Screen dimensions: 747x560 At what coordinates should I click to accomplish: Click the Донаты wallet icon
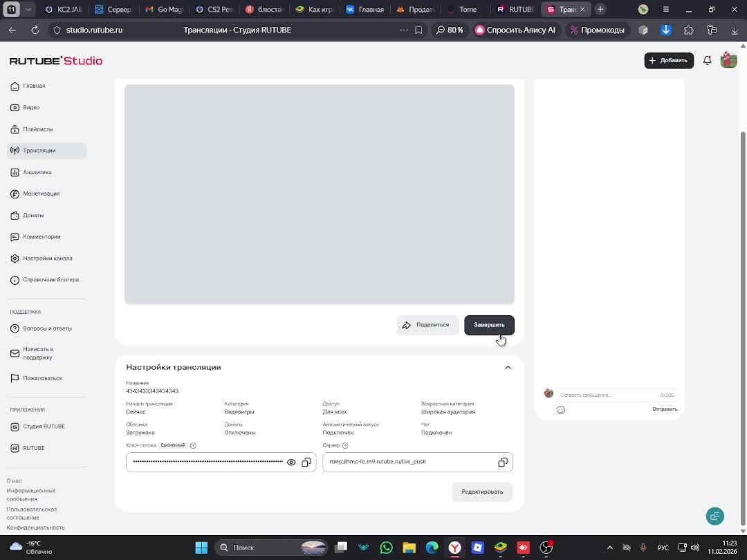pyautogui.click(x=15, y=215)
